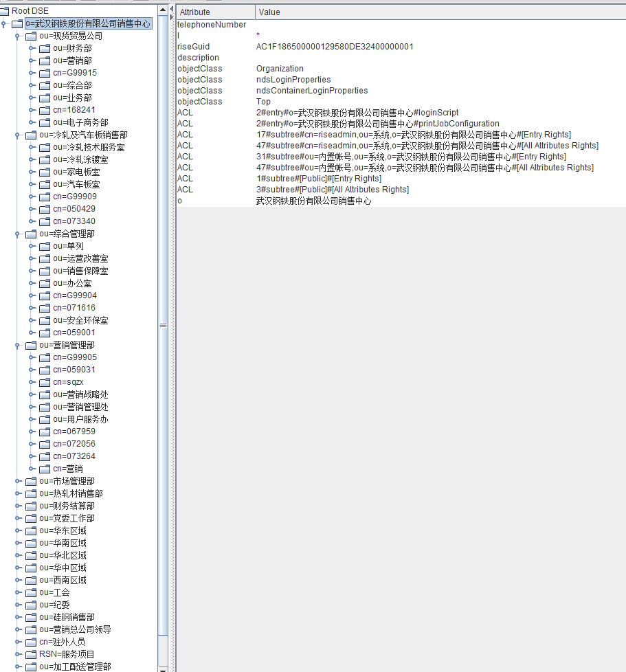Click folder icon beside ou=加工配送管理部
This screenshot has width=626, height=672.
31,667
